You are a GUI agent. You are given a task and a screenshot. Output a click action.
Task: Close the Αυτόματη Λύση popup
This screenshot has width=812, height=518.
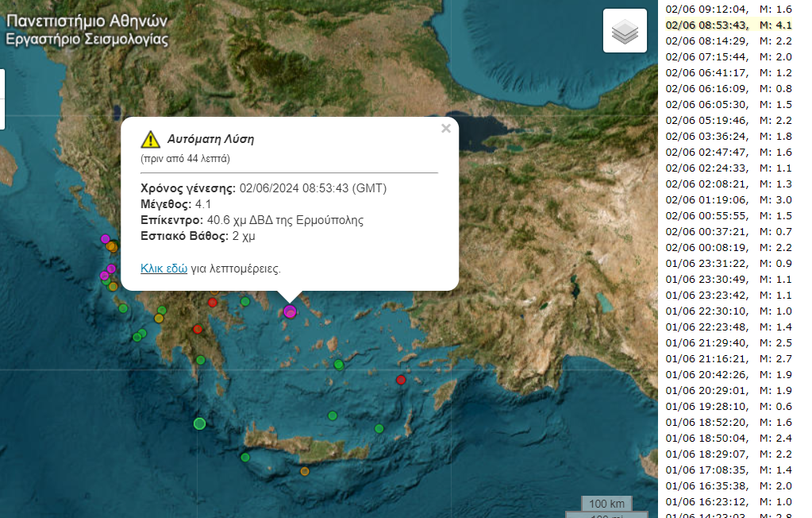[x=445, y=127]
